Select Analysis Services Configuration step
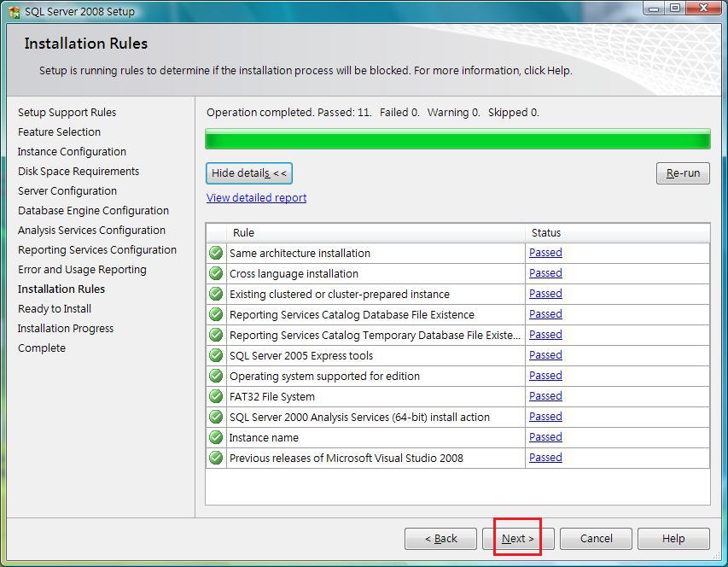Screen dimensions: 728x567 (x=91, y=231)
